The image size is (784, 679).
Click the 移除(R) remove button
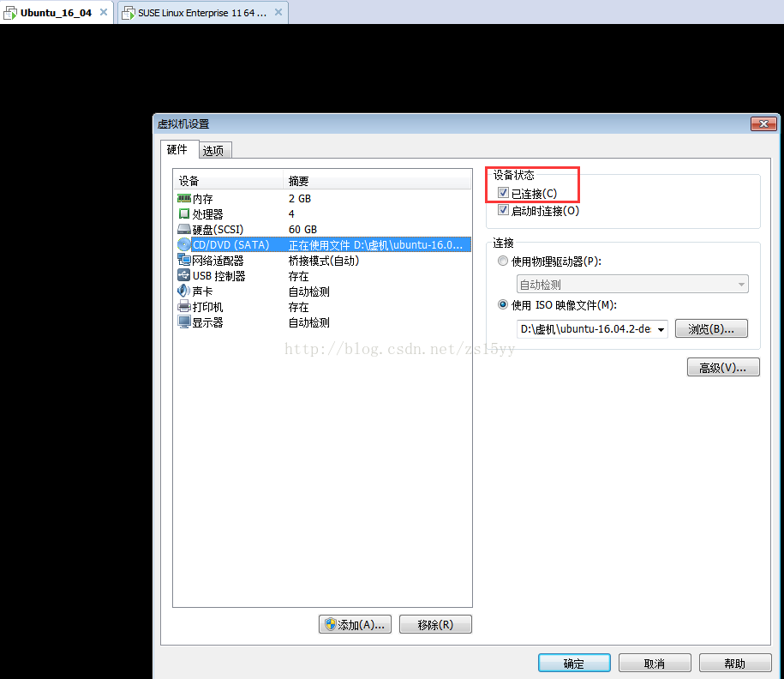[x=435, y=624]
